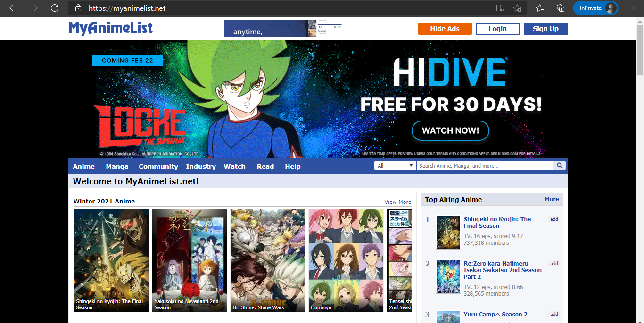Open rank 2 Re:Zero thumbnail
This screenshot has width=644, height=323.
(448, 276)
